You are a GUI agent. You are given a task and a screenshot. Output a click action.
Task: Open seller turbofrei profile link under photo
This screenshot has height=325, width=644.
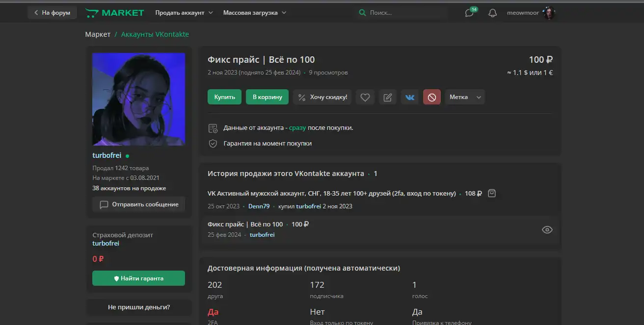point(107,155)
